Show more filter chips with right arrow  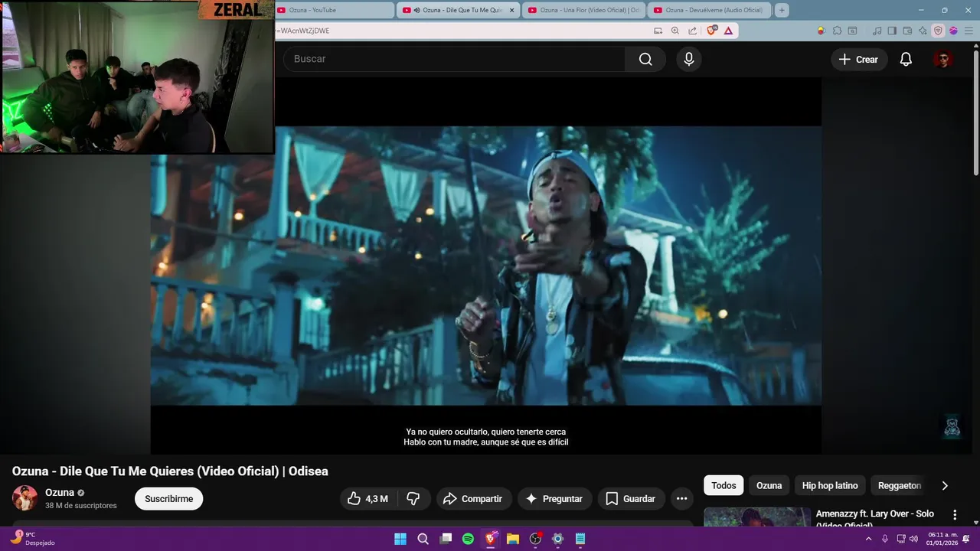point(945,485)
